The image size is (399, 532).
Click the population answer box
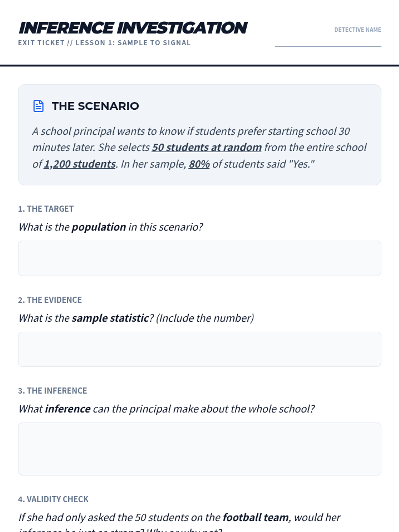(x=199, y=258)
